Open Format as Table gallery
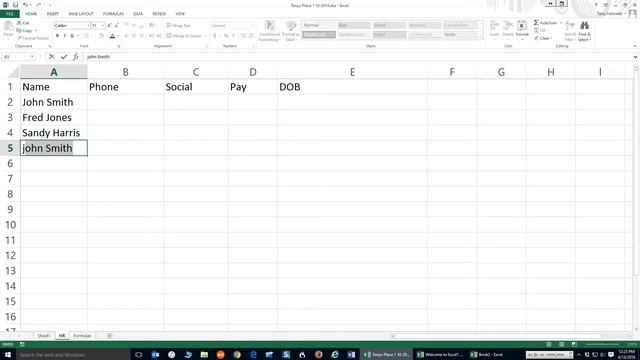Viewport: 640px width, 360px height. click(x=291, y=31)
